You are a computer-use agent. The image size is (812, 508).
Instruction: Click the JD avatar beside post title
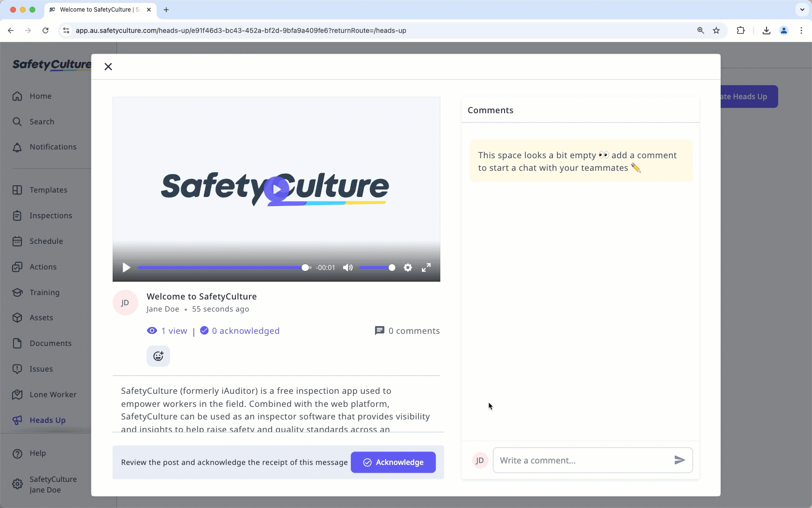click(125, 303)
